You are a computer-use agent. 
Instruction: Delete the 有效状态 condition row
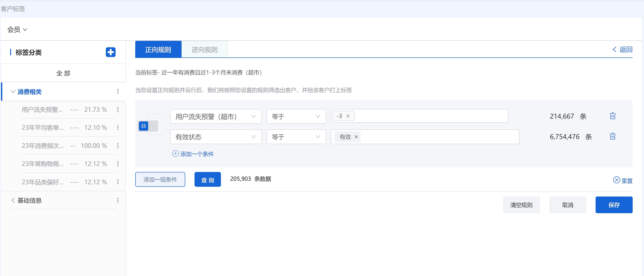(x=613, y=136)
